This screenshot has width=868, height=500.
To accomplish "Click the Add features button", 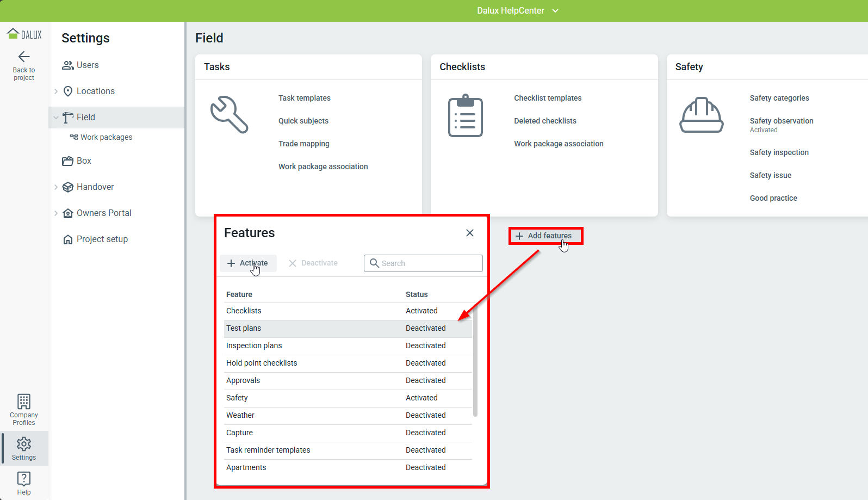I will tap(544, 236).
